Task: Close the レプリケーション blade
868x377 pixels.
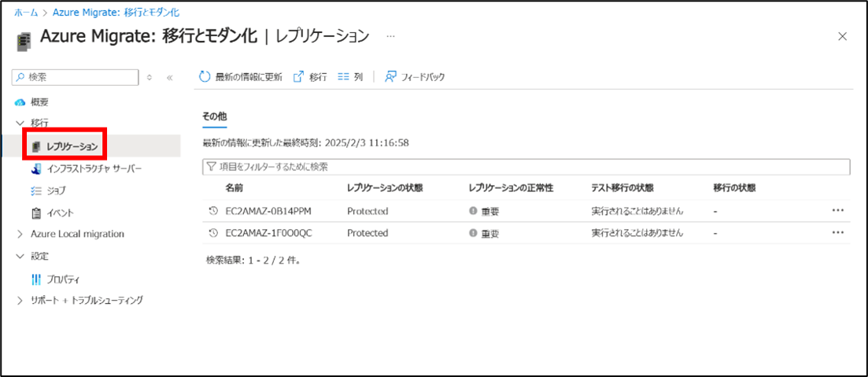Action: (842, 36)
